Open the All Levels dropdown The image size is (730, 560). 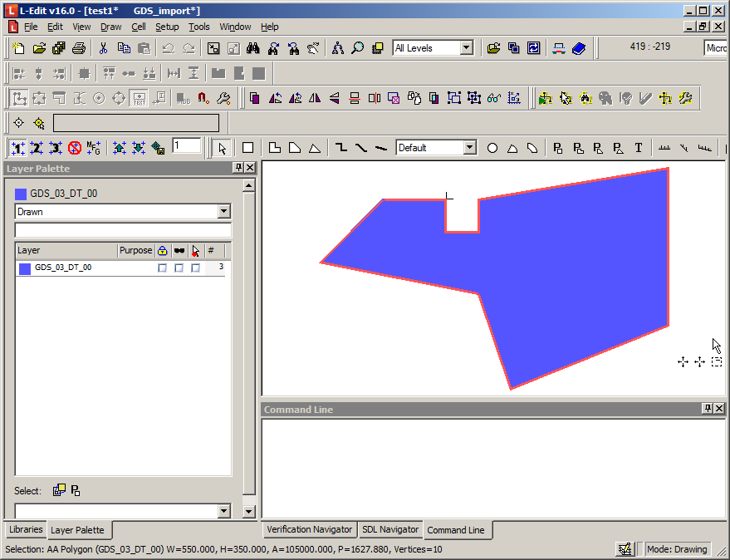[x=466, y=48]
